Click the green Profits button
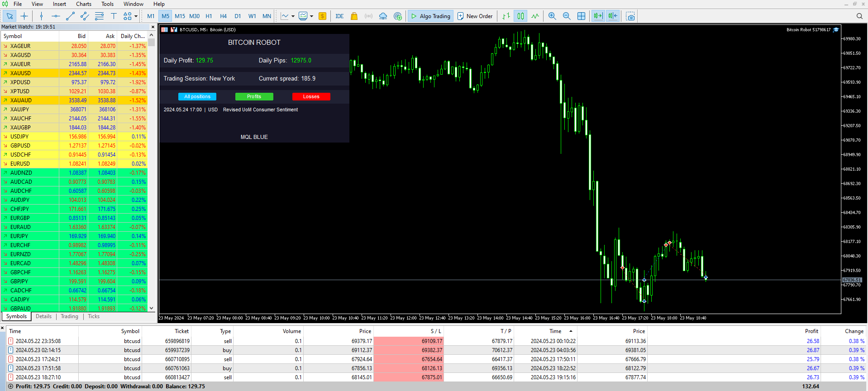Screen dimensions: 868x391 [254, 96]
